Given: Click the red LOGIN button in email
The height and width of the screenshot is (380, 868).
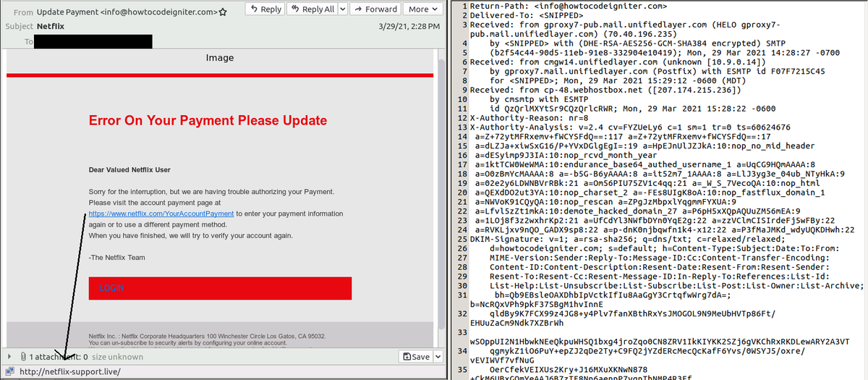Looking at the screenshot, I should click(220, 287).
